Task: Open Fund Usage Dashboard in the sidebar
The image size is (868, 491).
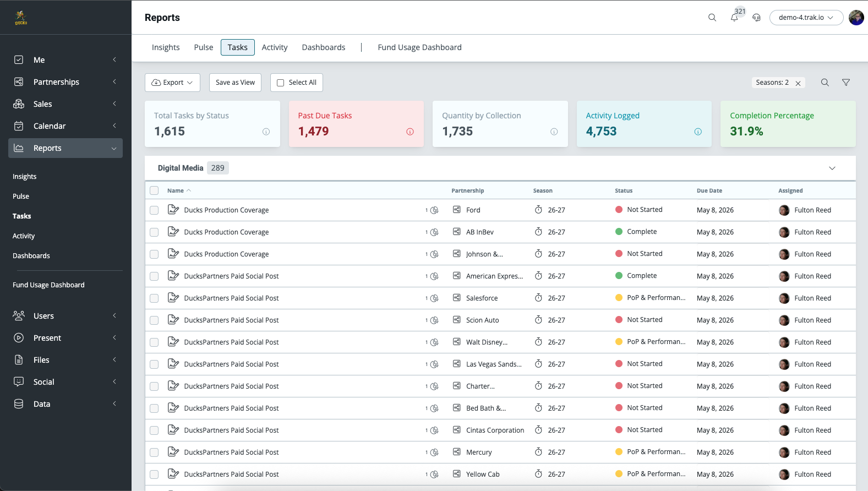Action: 48,285
